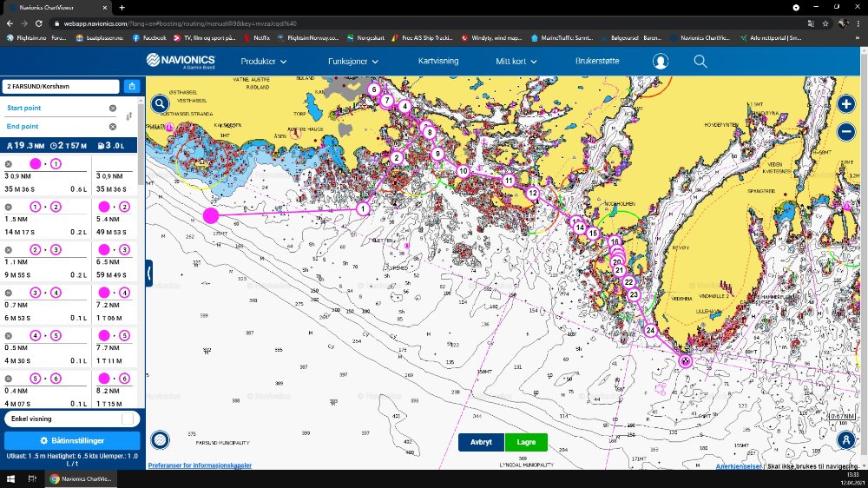Screen dimensions: 868x488
Task: Open the Netflix bookmark
Action: [257, 38]
